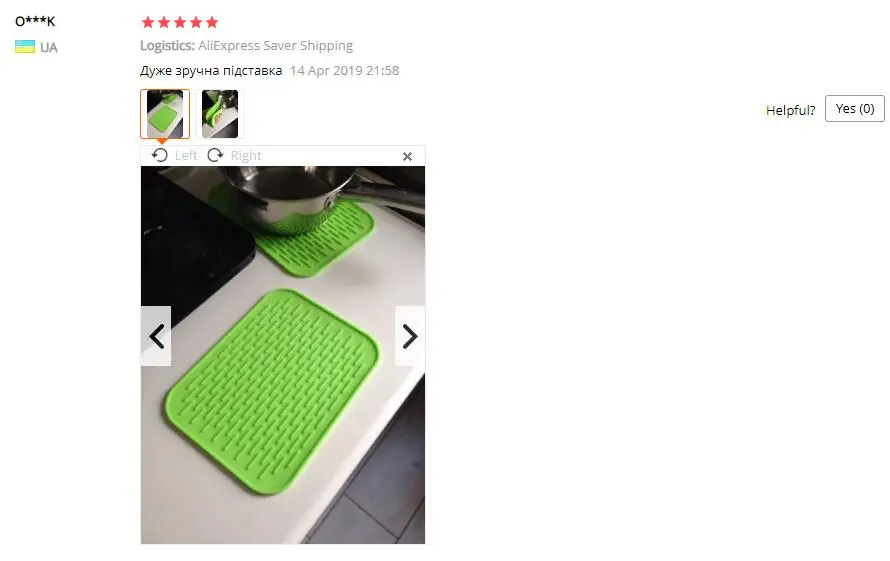
Task: Mark review helpful with Yes (0)
Action: [x=854, y=108]
